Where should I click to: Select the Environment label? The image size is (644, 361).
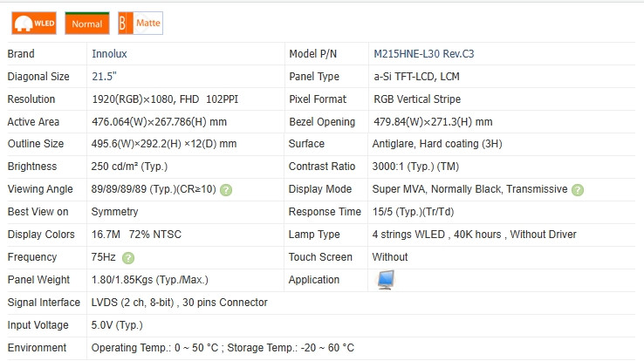tap(37, 348)
